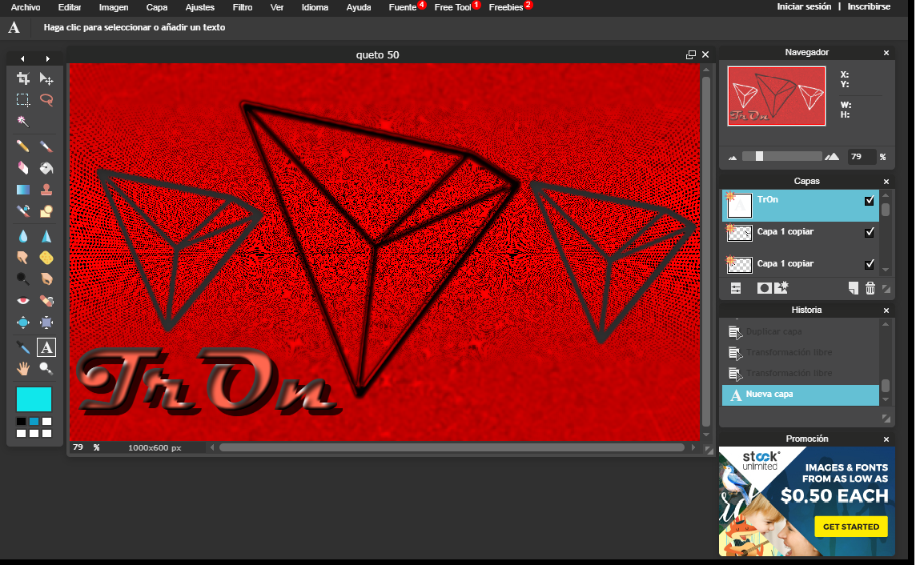Viewport: 924px width, 565px height.
Task: Select the Duplicar capa history entry
Action: 800,331
